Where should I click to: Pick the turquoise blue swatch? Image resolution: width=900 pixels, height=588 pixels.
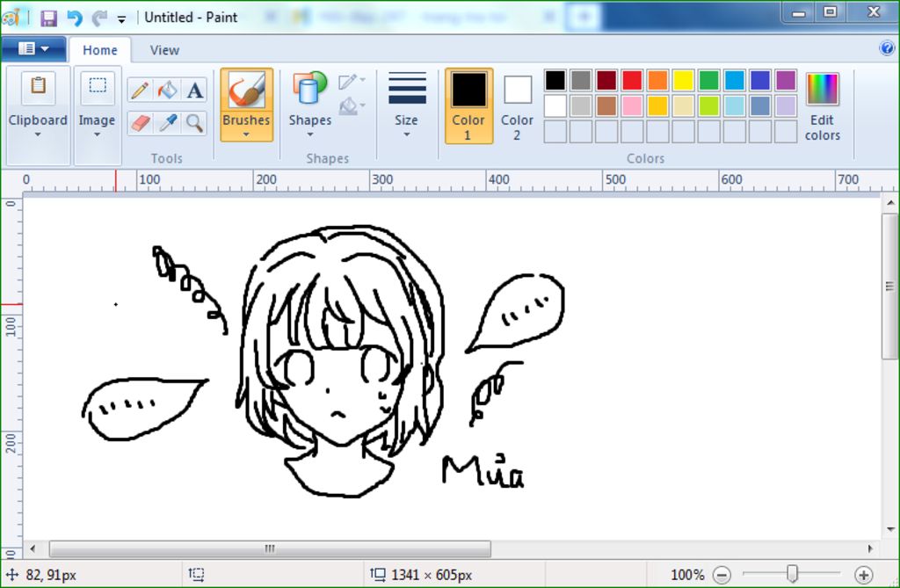[x=735, y=80]
